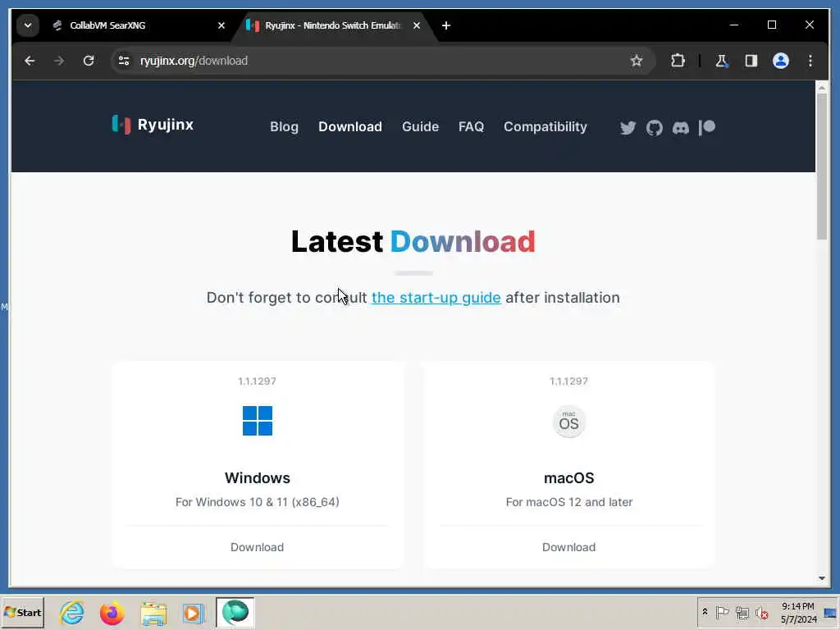Open the Chrome extensions puzzle icon
The height and width of the screenshot is (630, 840).
click(678, 61)
